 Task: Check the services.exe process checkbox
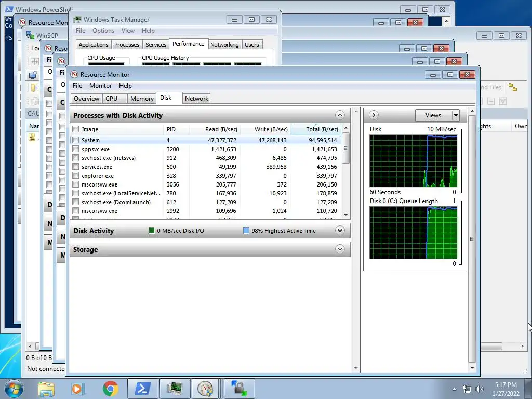tap(76, 167)
